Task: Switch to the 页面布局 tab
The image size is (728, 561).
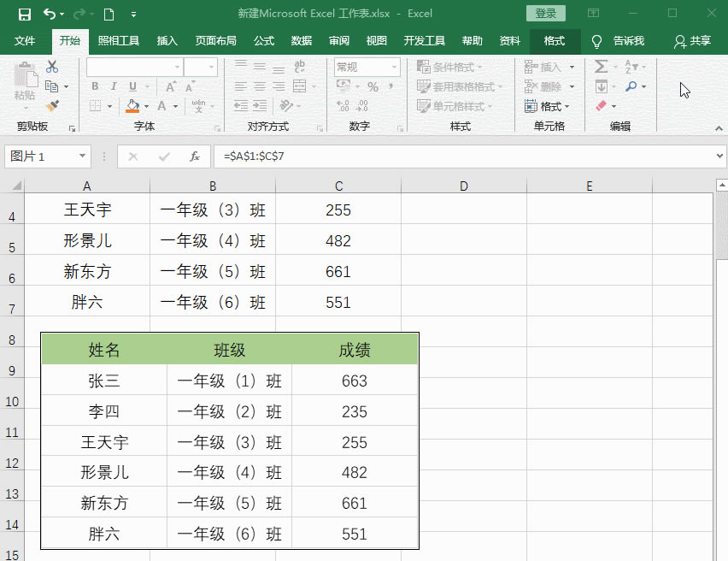Action: (x=215, y=41)
